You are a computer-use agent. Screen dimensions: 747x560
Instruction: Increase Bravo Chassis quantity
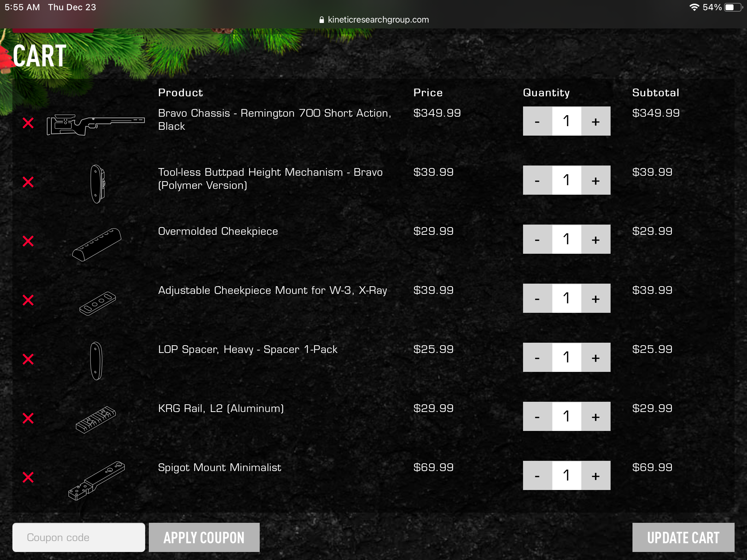[596, 121]
